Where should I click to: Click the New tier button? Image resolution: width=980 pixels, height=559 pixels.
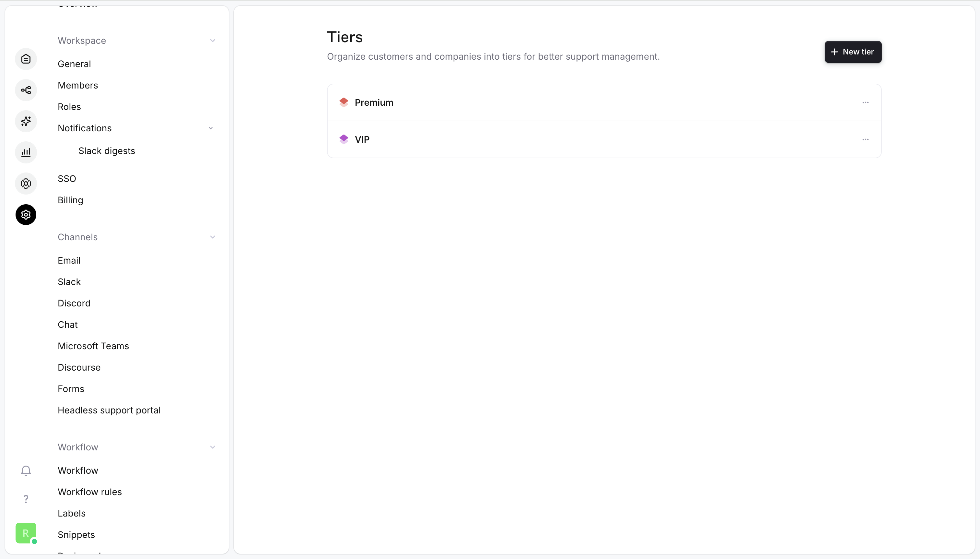click(x=853, y=52)
